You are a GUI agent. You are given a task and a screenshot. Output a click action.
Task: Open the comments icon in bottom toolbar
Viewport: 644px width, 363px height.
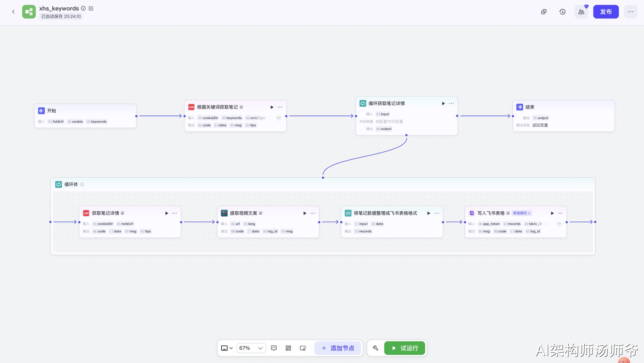tap(274, 348)
